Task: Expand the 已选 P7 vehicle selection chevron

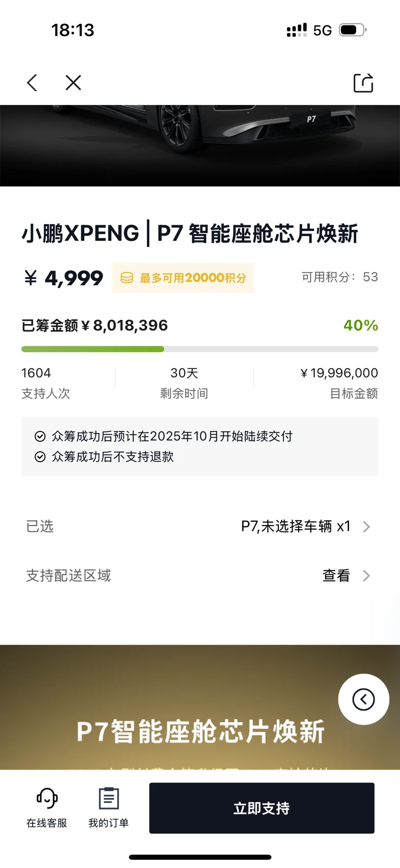Action: pyautogui.click(x=366, y=527)
